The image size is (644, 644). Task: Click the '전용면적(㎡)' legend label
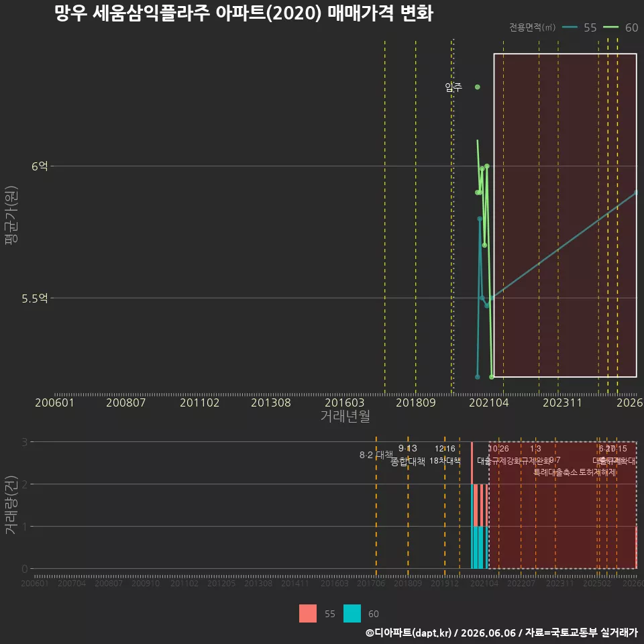(532, 27)
